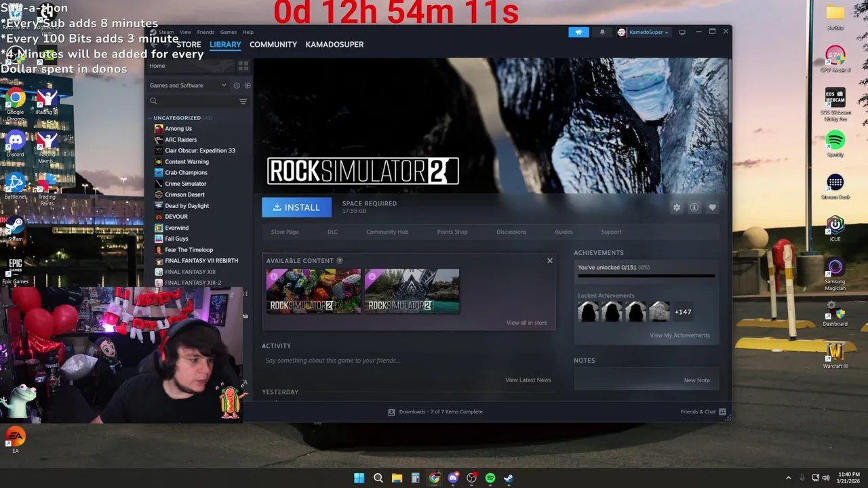Open File Explorer from the taskbar
Image resolution: width=868 pixels, height=488 pixels.
pos(397,478)
